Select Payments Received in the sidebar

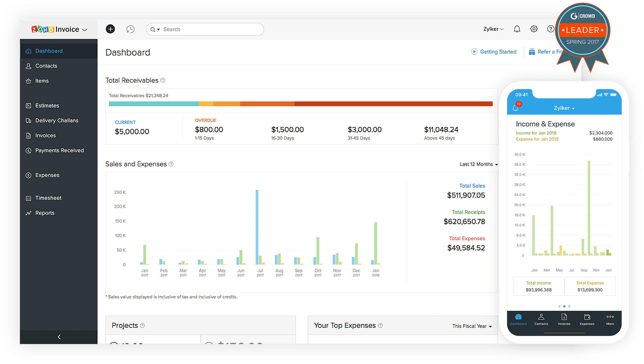coord(59,150)
